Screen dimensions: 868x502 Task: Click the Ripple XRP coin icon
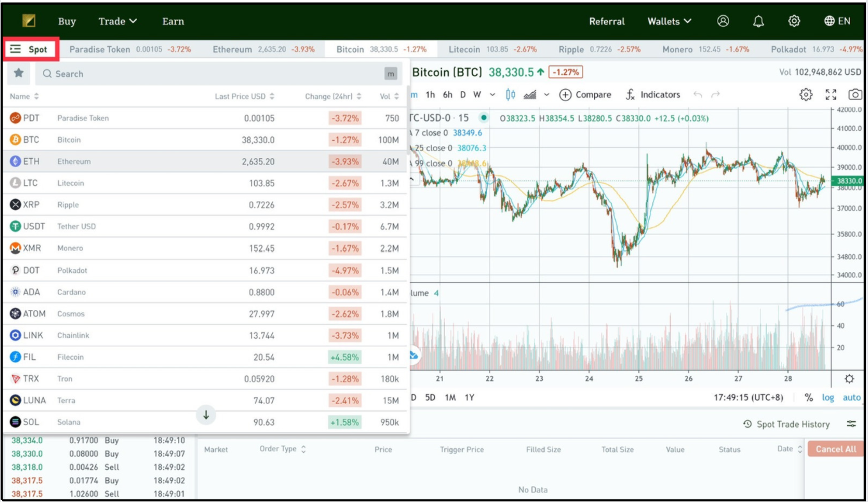click(x=15, y=205)
